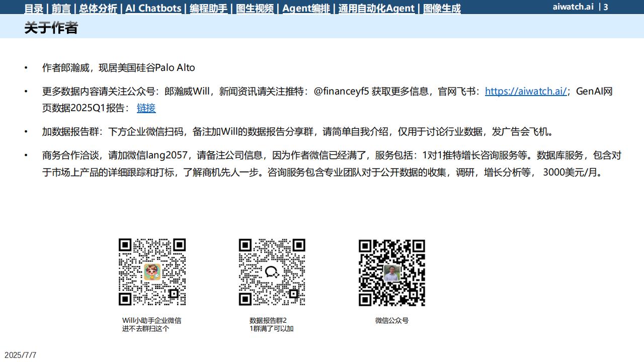Screen dimensions: 644x362
Task: Click the chat bubble logo in middle QR code
Action: [x=272, y=272]
